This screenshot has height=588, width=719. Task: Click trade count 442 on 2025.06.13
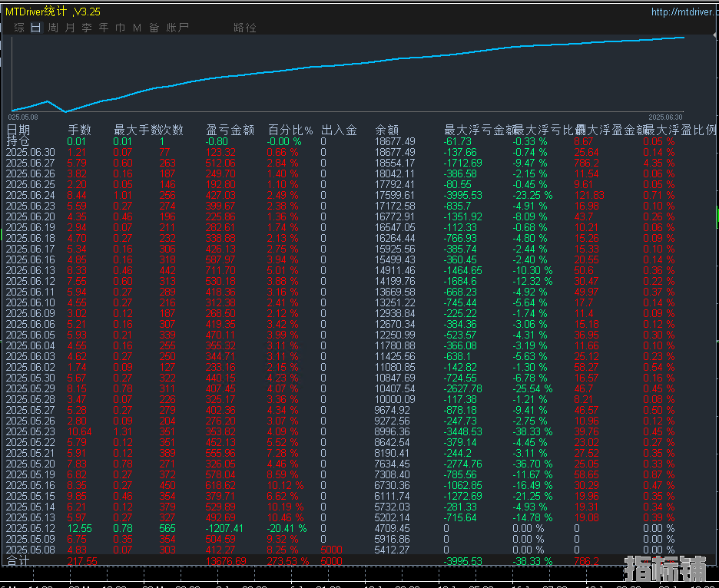167,270
